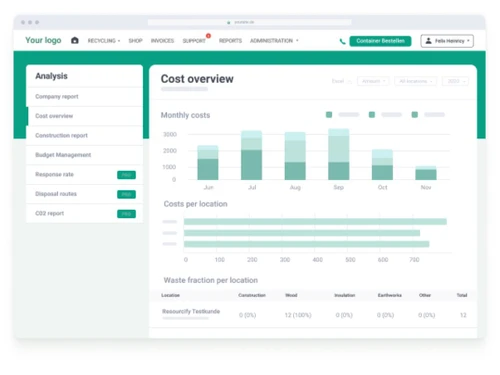This screenshot has width=500, height=375.
Task: Open the Support notification badge
Action: click(x=208, y=36)
